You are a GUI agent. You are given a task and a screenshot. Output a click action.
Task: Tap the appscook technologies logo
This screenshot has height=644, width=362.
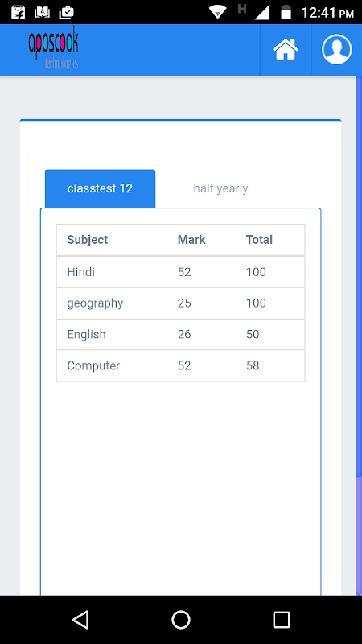pos(53,49)
